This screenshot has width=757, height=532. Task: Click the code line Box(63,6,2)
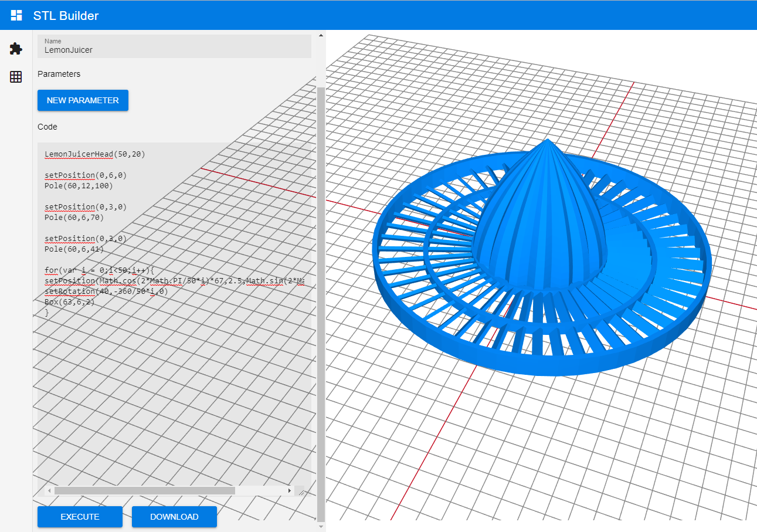pos(69,302)
